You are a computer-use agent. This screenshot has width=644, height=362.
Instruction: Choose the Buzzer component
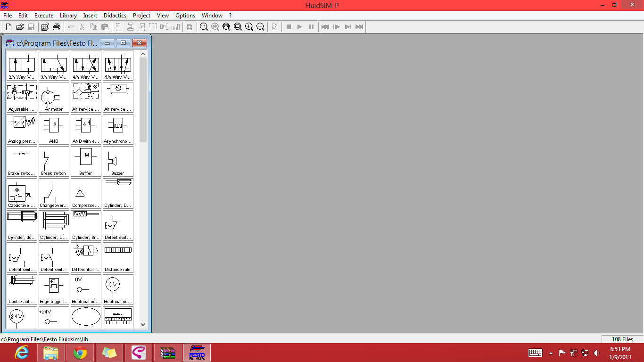click(x=118, y=162)
